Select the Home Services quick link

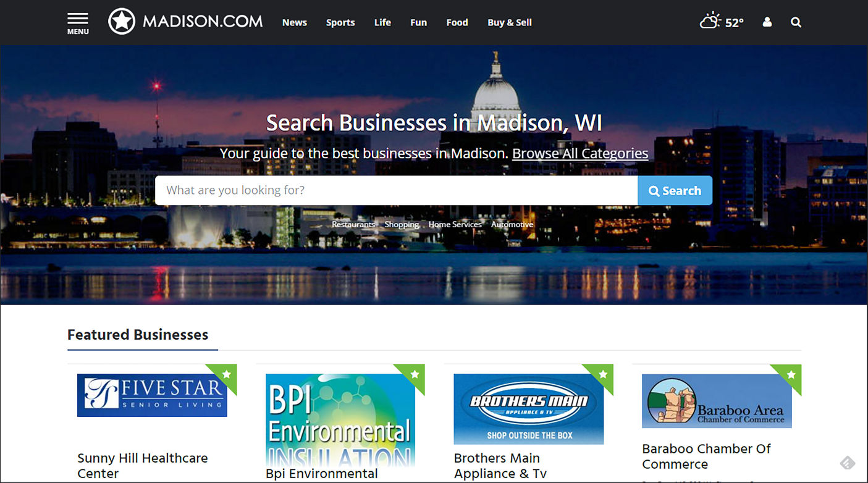(x=455, y=224)
